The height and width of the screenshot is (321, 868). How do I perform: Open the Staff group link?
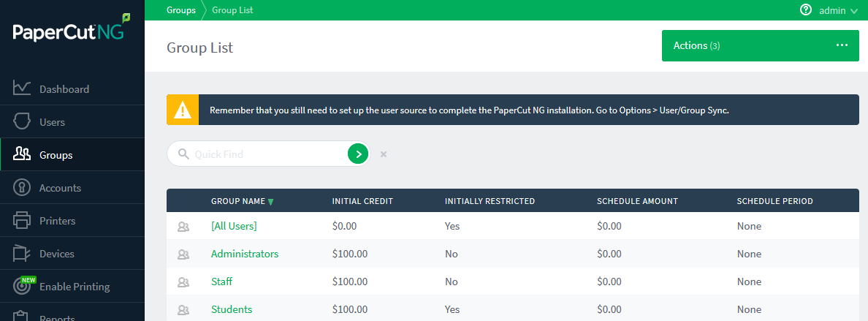pos(221,282)
